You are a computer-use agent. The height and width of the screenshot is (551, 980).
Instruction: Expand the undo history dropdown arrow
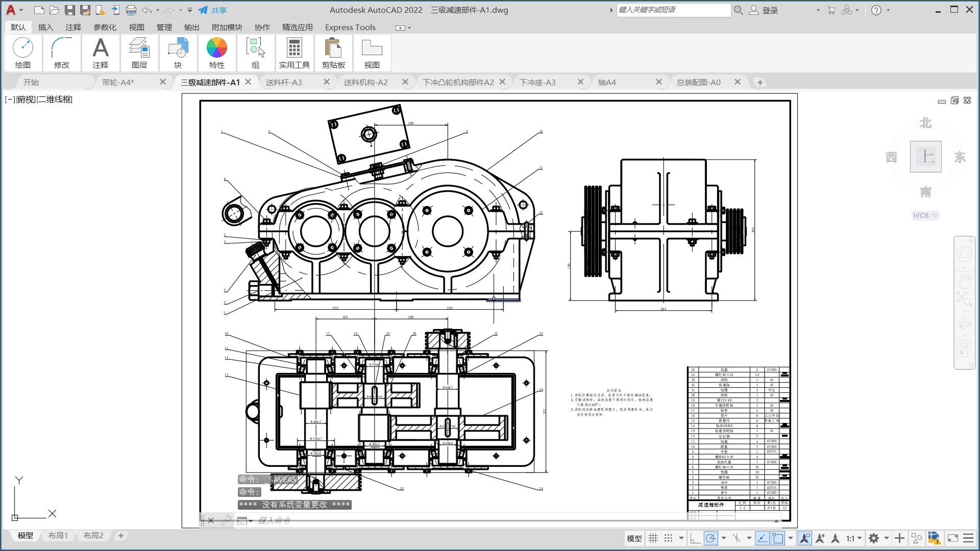click(158, 10)
